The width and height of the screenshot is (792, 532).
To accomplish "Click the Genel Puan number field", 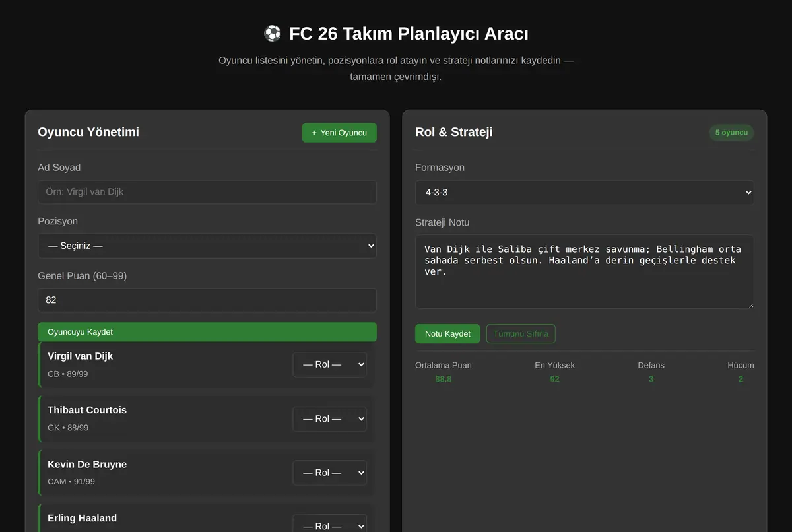I will (207, 300).
